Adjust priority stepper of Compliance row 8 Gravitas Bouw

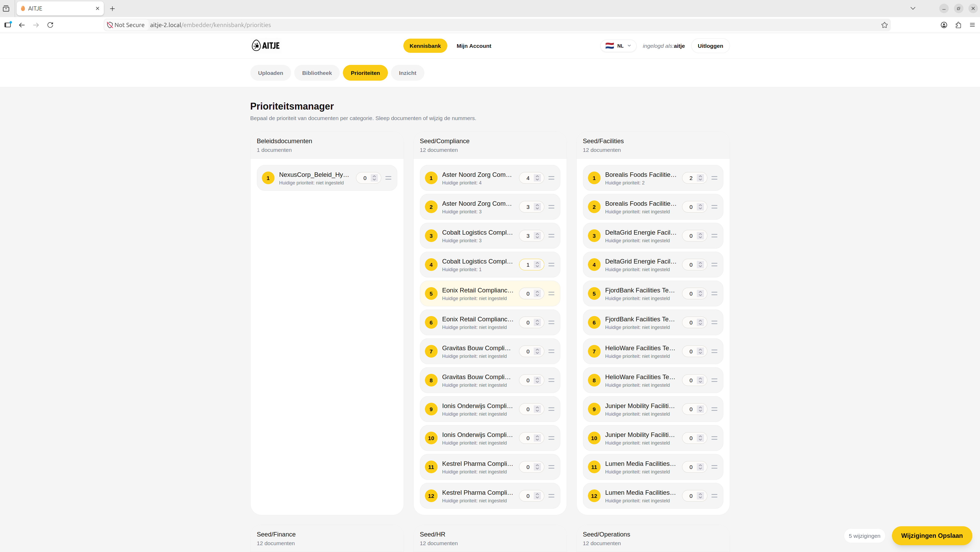coord(537,380)
